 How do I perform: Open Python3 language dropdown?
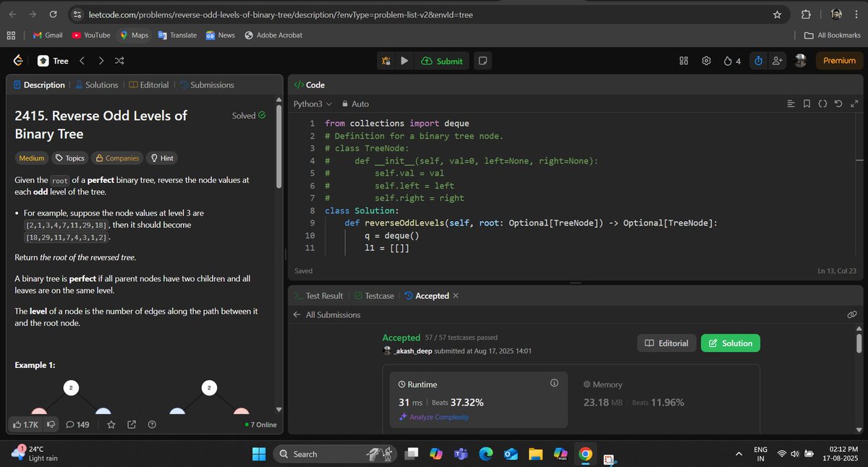pyautogui.click(x=312, y=104)
